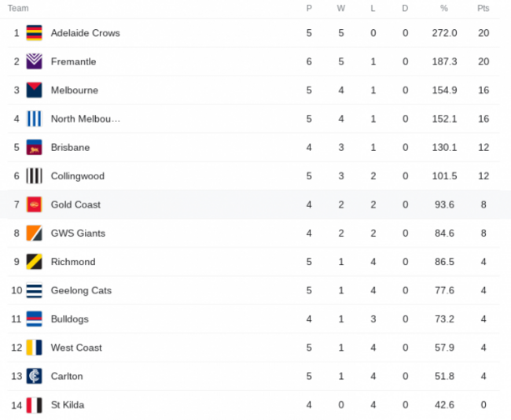
Task: Select the Carlton monogram logo
Action: [35, 376]
